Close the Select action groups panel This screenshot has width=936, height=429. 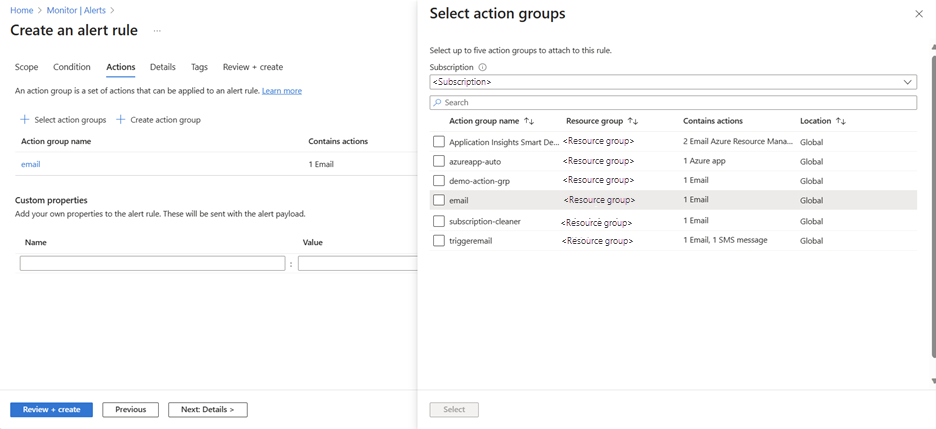coord(919,14)
